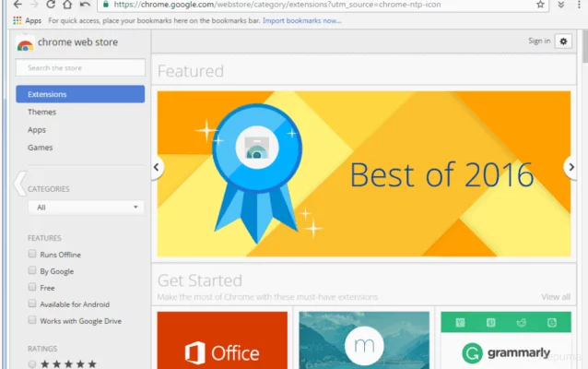Open settings with the gear icon
588x369 pixels.
[563, 42]
